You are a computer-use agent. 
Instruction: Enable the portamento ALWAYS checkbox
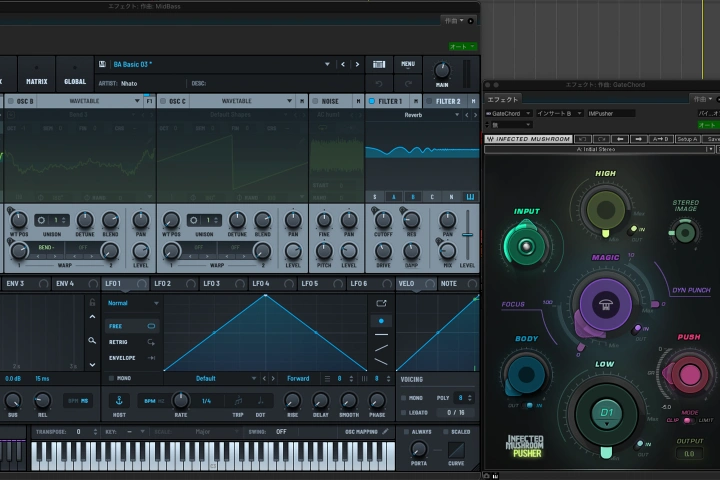pyautogui.click(x=406, y=432)
